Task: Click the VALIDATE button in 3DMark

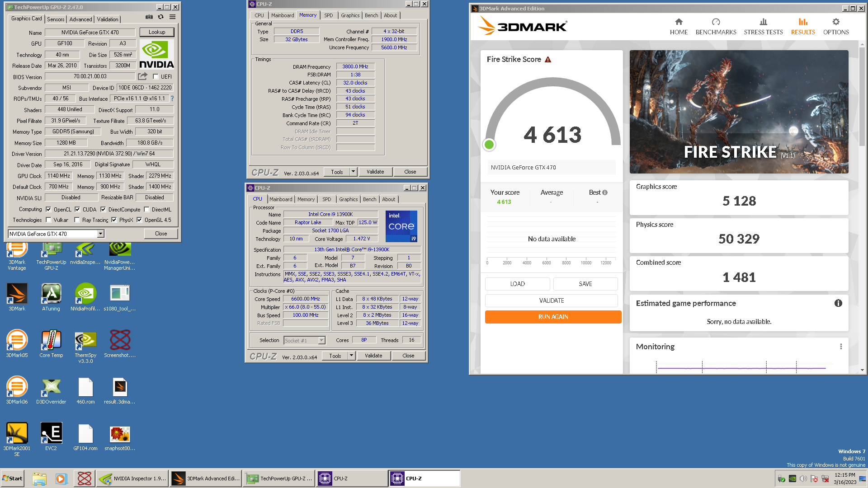Action: pyautogui.click(x=551, y=300)
